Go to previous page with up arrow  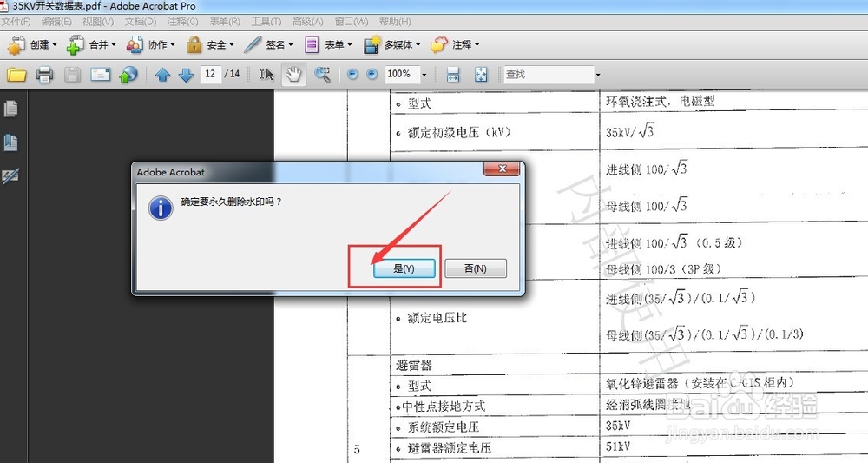162,74
